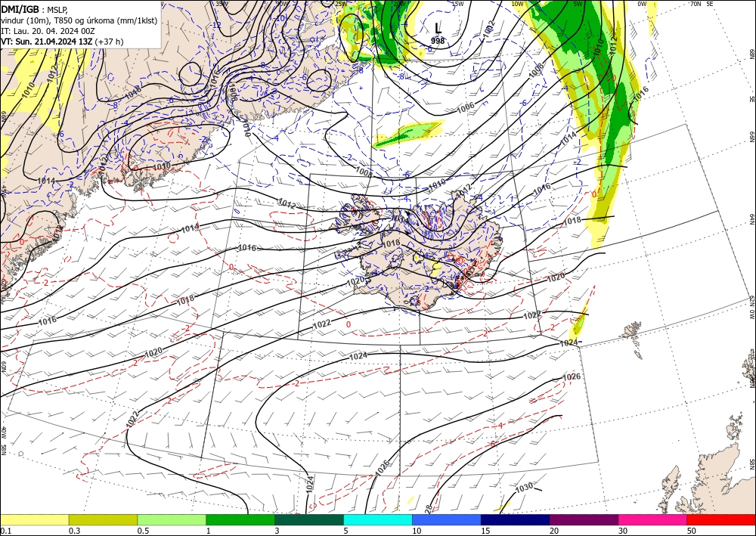Click the light green 0.5–1 legend swatch
The image size is (756, 536).
[x=172, y=519]
